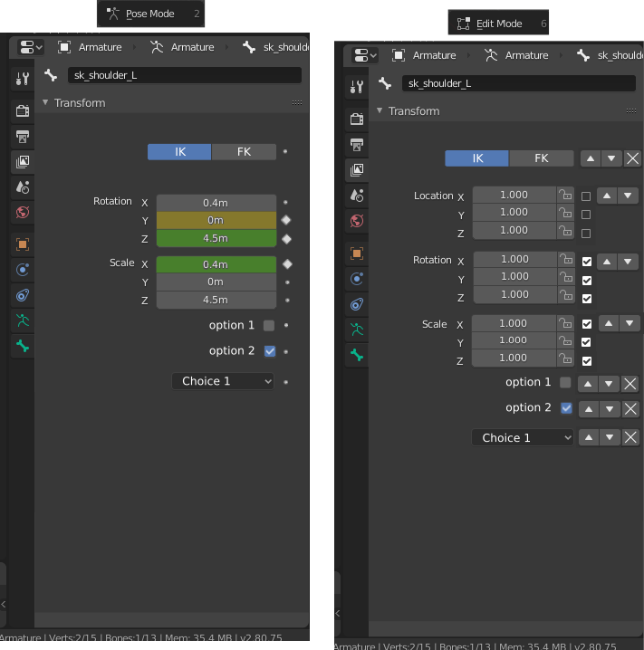Enable option 1 checkbox in left panel
644x650 pixels.
269,325
